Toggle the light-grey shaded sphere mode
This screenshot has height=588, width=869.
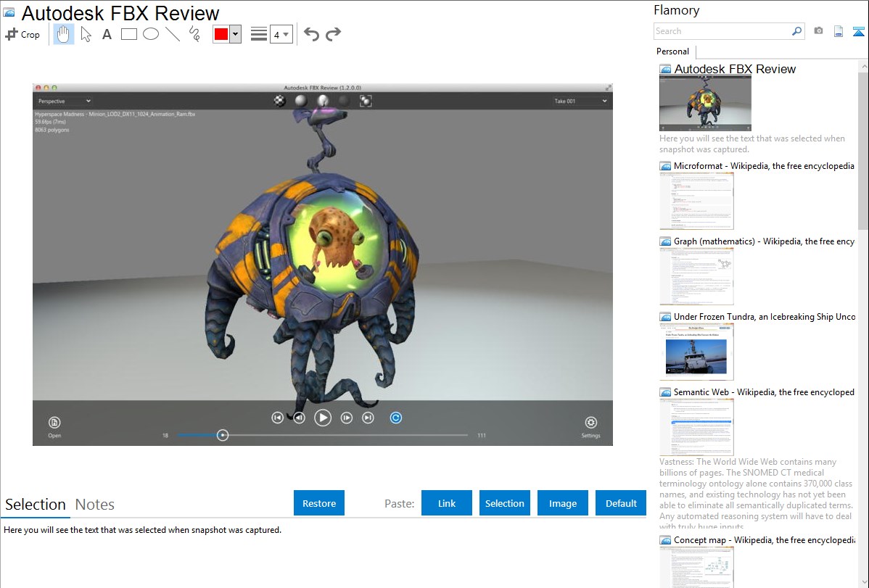(301, 100)
